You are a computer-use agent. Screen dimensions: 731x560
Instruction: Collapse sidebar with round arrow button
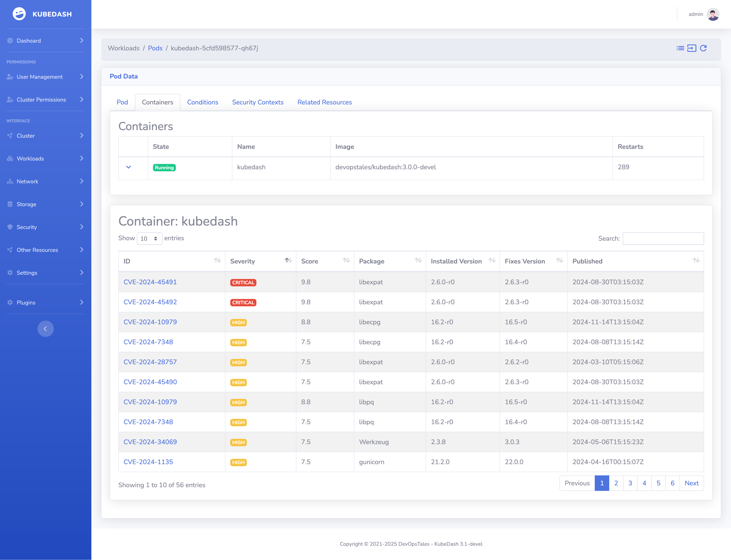46,329
